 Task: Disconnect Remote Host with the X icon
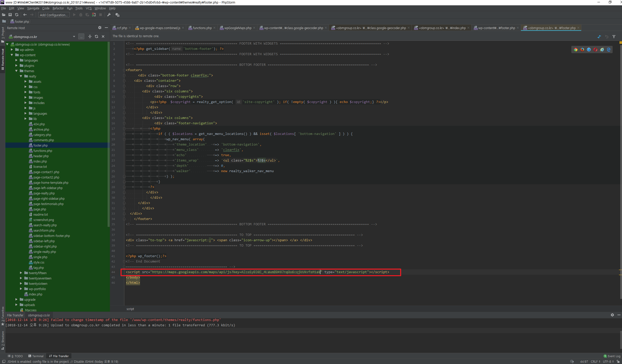(x=103, y=36)
